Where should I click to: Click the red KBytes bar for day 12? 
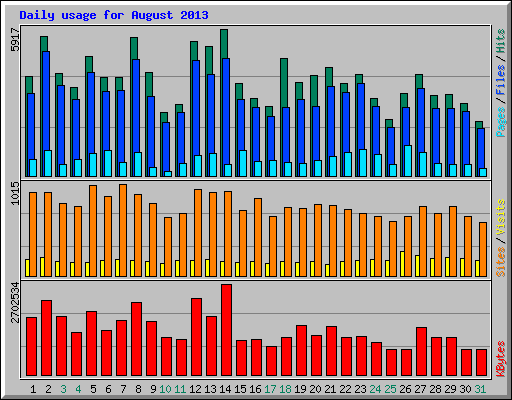click(x=196, y=337)
